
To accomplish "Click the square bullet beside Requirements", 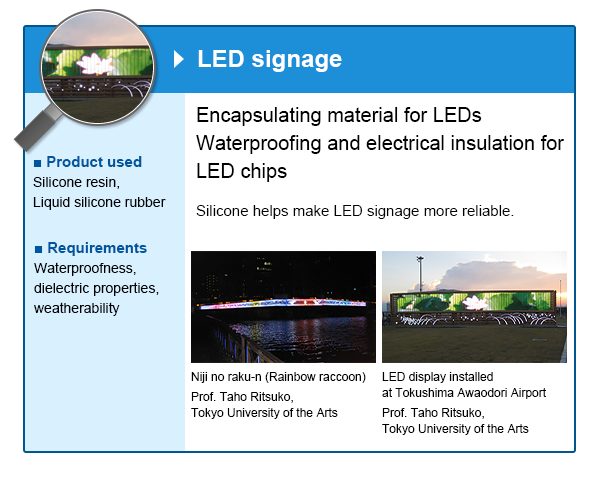I will (x=38, y=248).
